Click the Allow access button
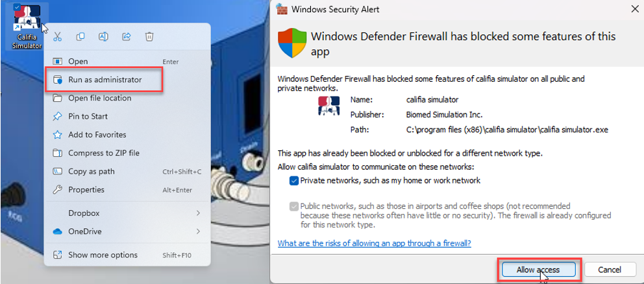 pyautogui.click(x=538, y=270)
